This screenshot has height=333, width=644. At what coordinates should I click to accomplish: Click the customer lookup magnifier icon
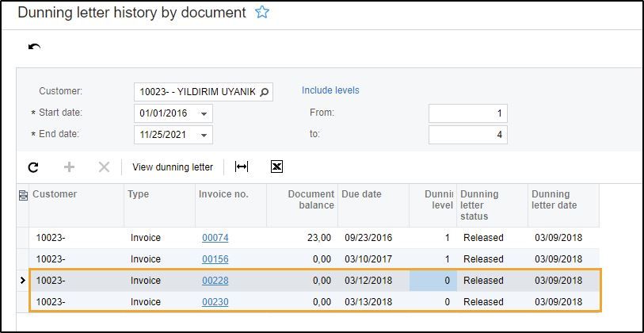point(265,92)
